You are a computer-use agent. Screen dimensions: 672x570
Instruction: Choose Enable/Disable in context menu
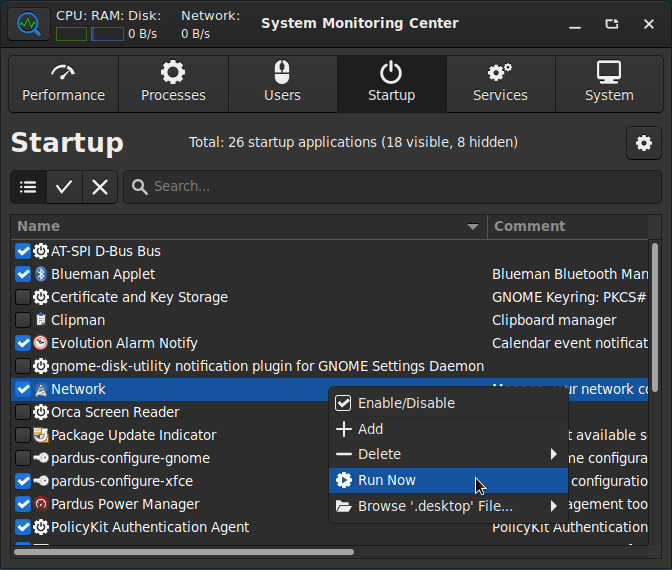[448, 403]
